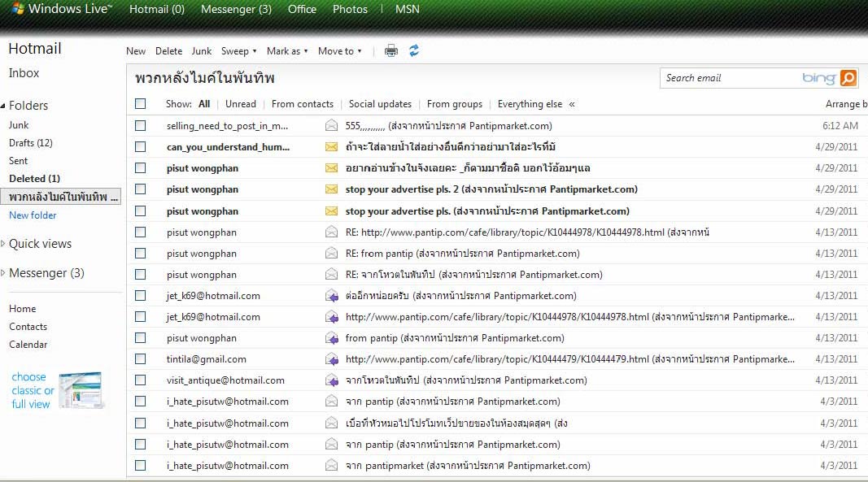Go to Office in the top bar

click(x=302, y=10)
